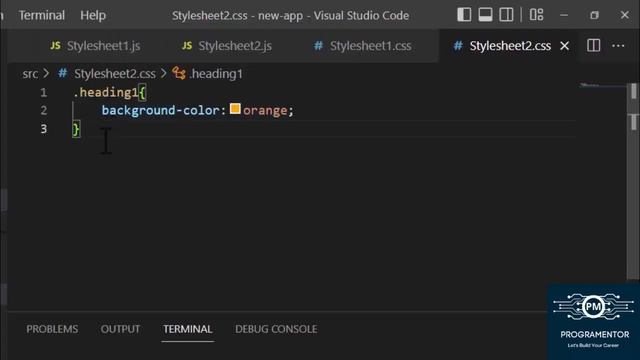Close the Stylesheet2.css tab
Screen dimensions: 640x360
tap(564, 46)
